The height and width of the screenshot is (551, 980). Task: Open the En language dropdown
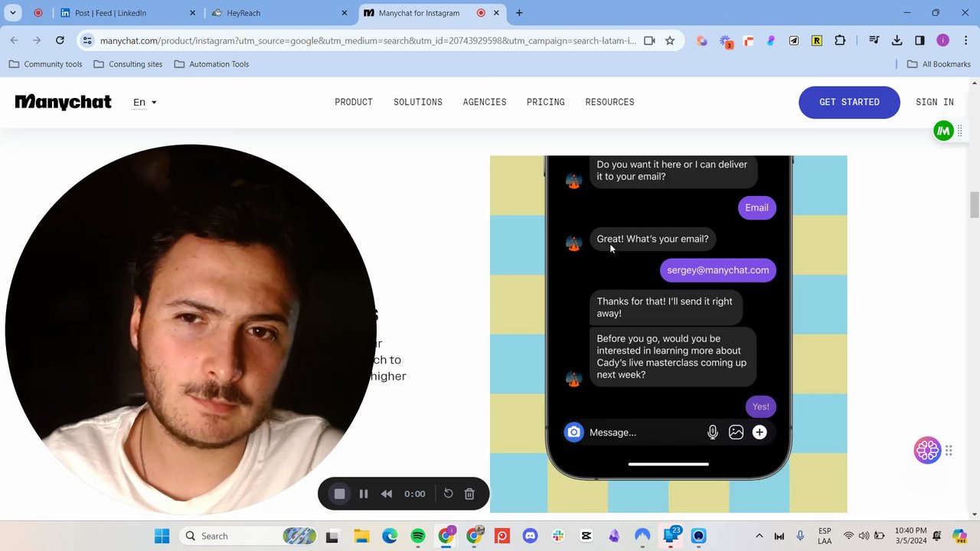click(x=145, y=102)
